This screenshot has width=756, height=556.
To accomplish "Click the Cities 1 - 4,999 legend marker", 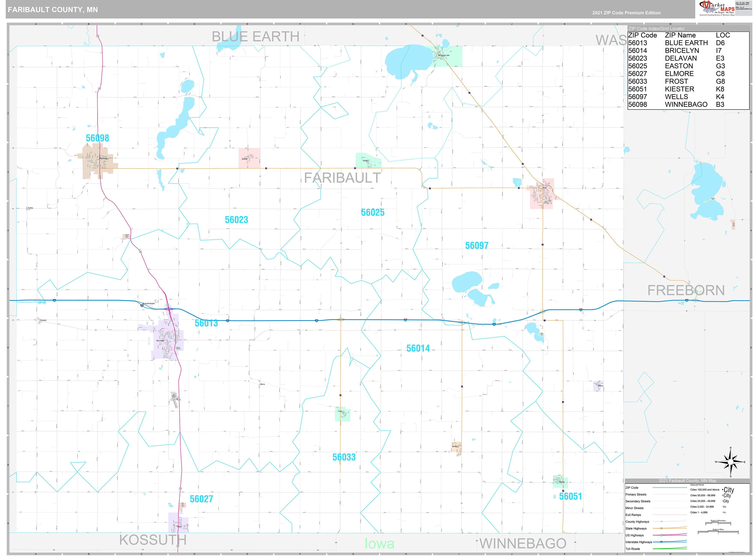I will (724, 512).
